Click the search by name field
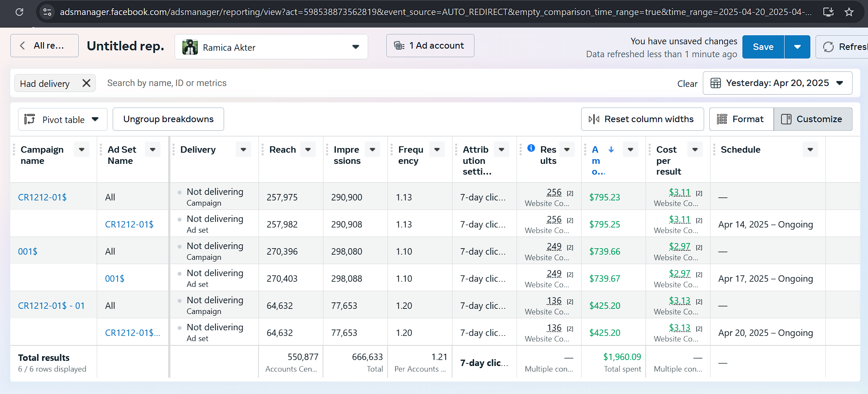Image resolution: width=868 pixels, height=394 pixels. 167,83
